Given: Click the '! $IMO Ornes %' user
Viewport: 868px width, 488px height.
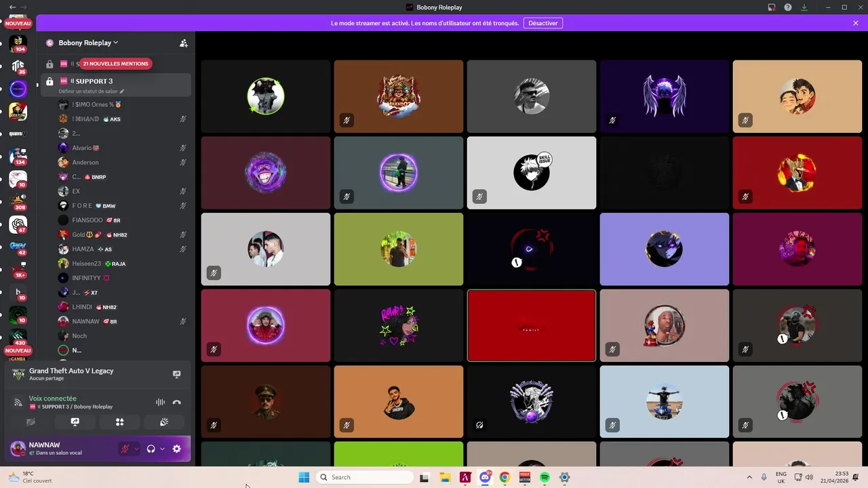Looking at the screenshot, I should [122, 104].
